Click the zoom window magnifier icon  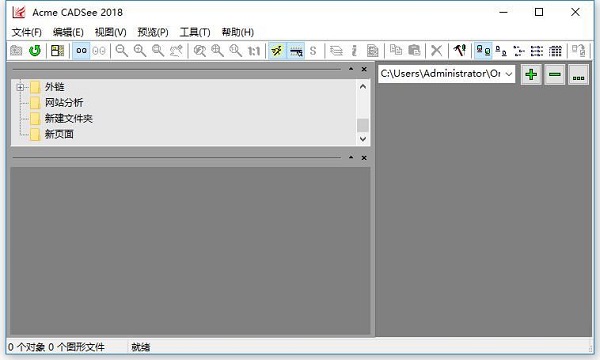tap(158, 50)
